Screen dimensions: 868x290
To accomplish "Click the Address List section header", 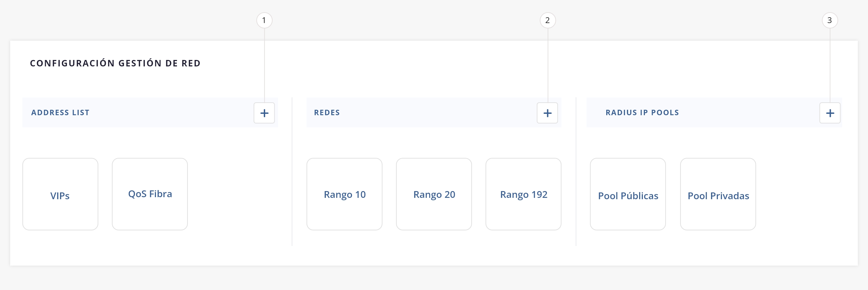I will point(60,112).
